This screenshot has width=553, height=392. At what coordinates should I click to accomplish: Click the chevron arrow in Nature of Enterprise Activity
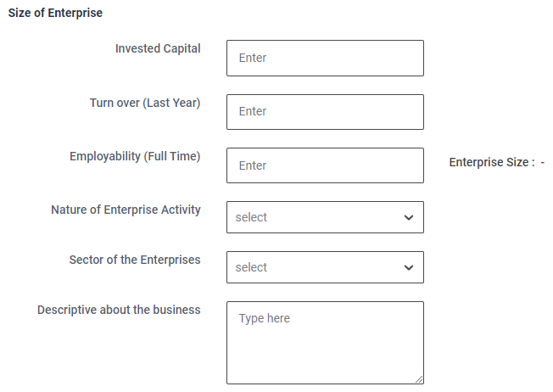[409, 218]
